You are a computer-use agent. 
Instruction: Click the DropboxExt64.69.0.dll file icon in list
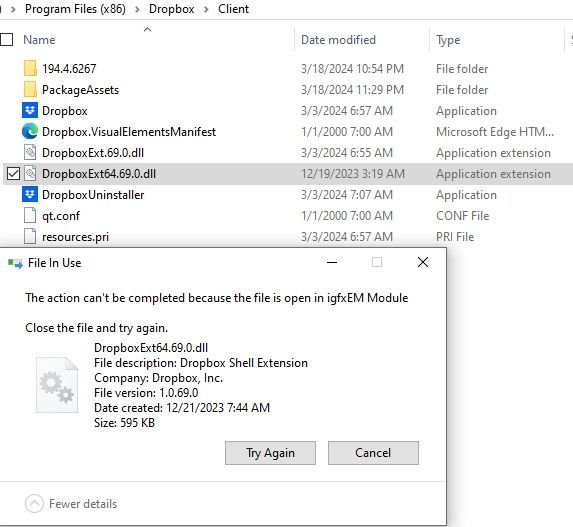(30, 174)
